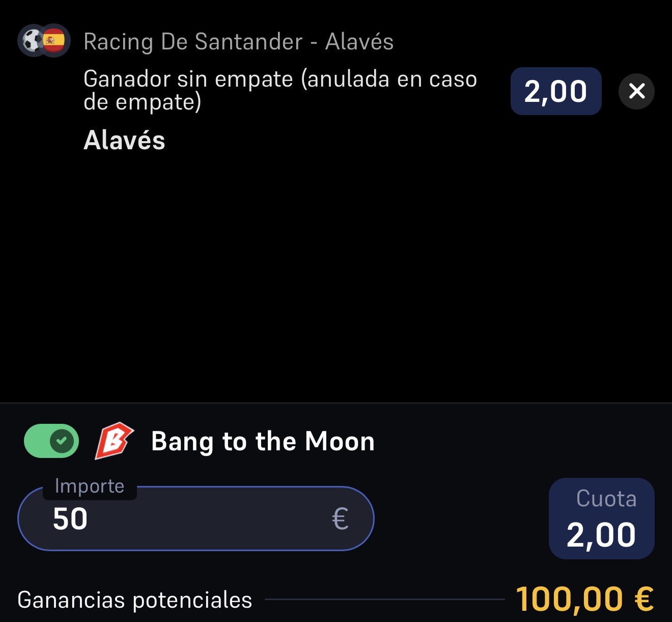This screenshot has height=622, width=672.
Task: Click the euro symbol in Importe field
Action: (x=340, y=519)
